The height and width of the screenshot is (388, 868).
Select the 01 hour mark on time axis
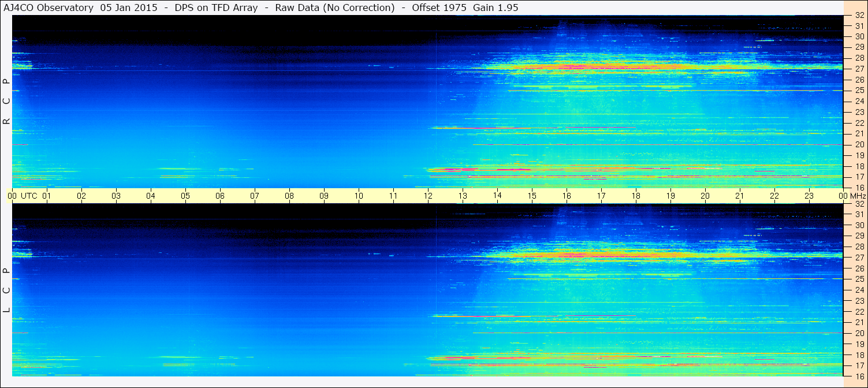(47, 196)
